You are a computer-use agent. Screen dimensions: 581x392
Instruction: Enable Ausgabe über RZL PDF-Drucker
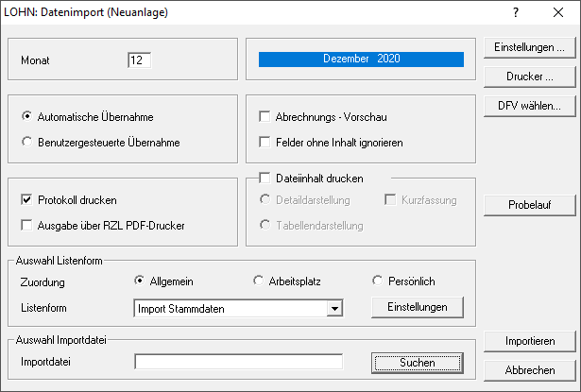pyautogui.click(x=26, y=225)
